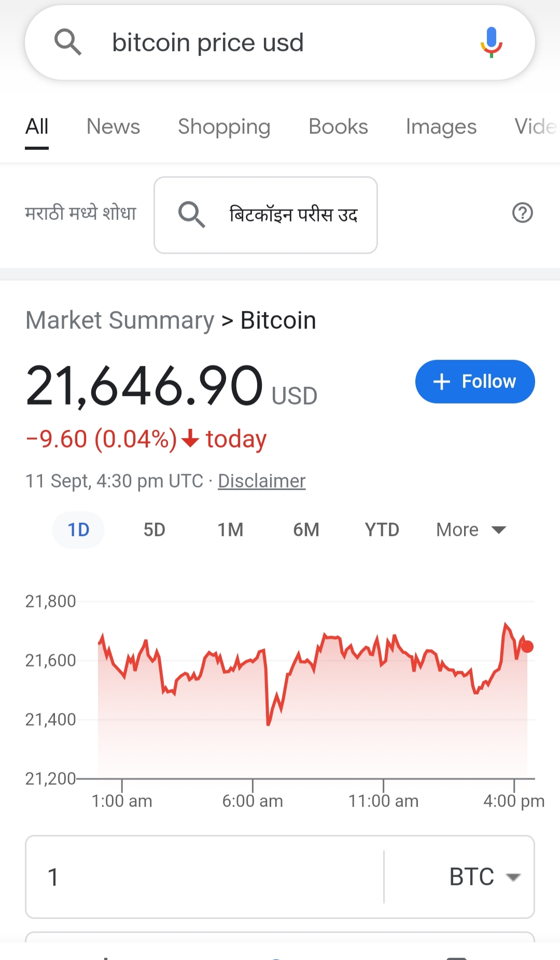Tap the help question mark icon
Viewport: 560px width, 960px height.
[x=522, y=213]
